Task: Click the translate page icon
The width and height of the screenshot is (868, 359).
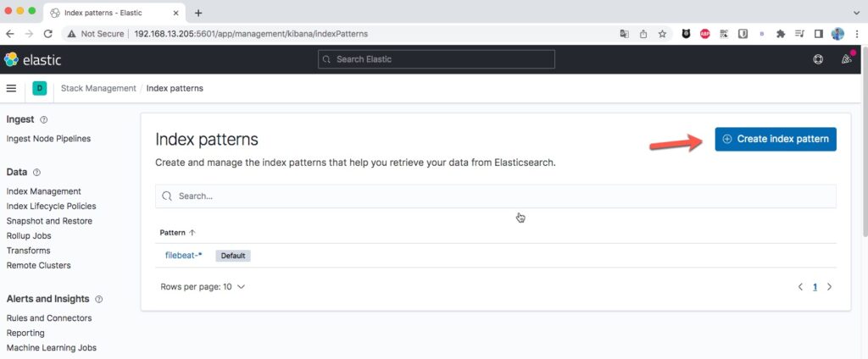Action: point(625,34)
